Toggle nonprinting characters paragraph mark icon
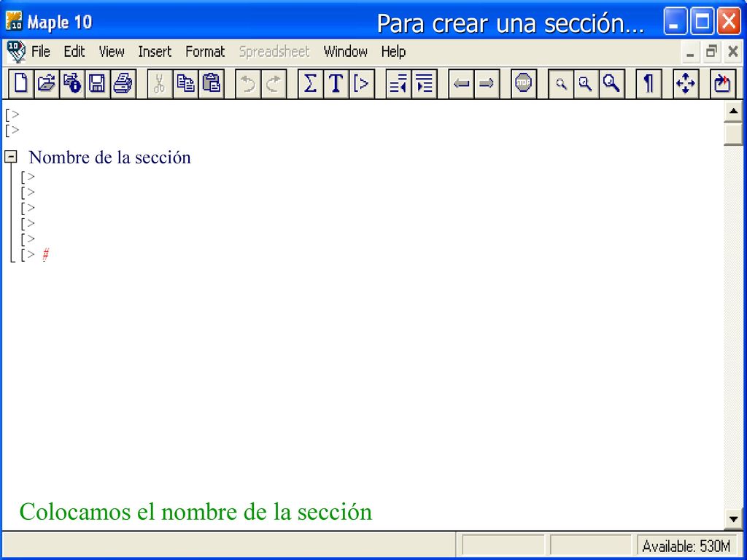The height and width of the screenshot is (560, 747). pyautogui.click(x=649, y=84)
